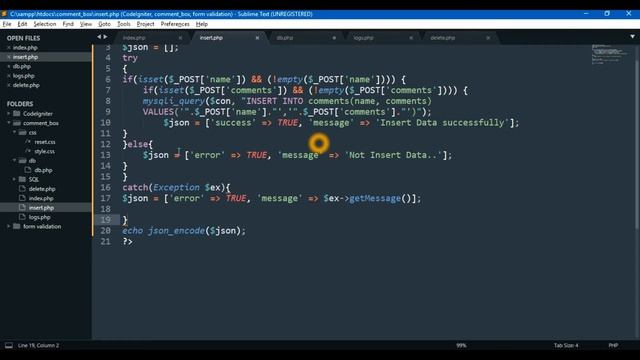Open the Selection menu
The height and width of the screenshot is (360, 640).
point(44,24)
